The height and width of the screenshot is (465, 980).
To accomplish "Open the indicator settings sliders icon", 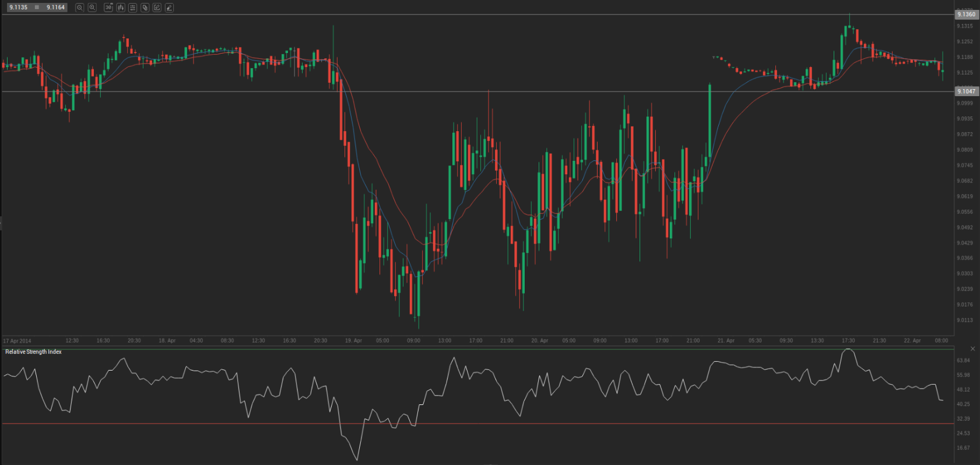I will click(133, 8).
